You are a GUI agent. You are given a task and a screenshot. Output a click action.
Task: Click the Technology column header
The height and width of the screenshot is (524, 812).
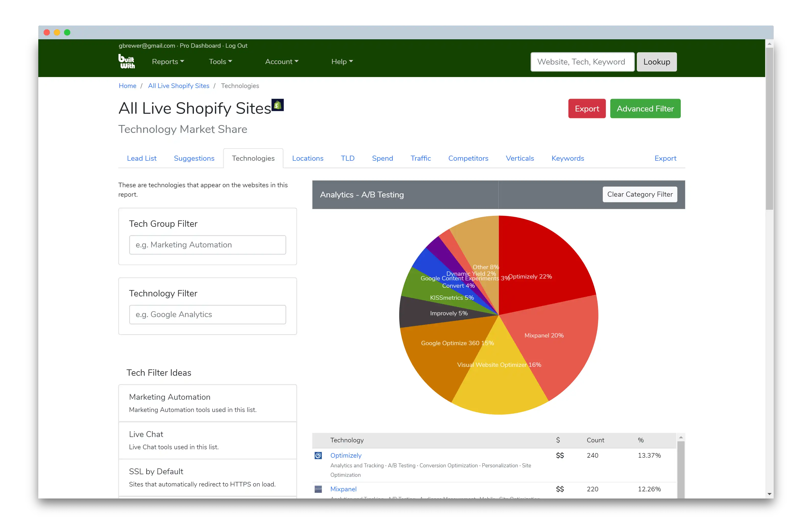coord(347,440)
